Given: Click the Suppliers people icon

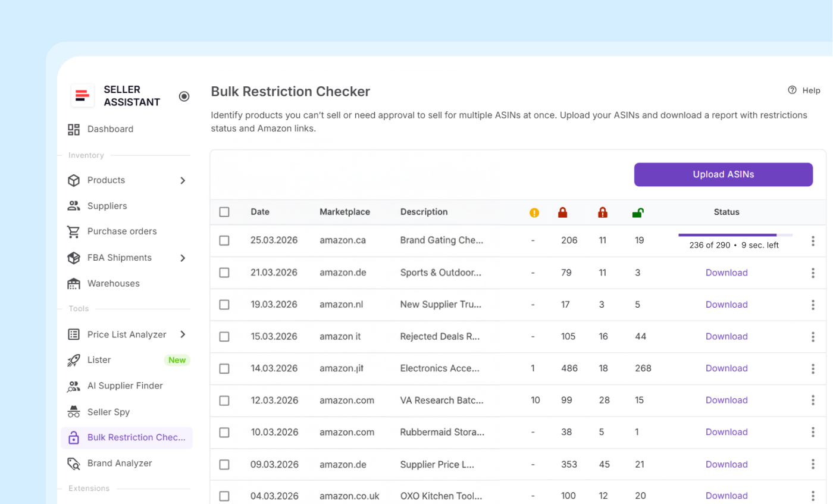Looking at the screenshot, I should pyautogui.click(x=74, y=206).
